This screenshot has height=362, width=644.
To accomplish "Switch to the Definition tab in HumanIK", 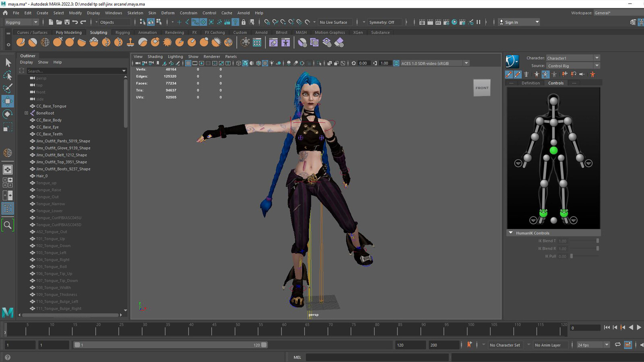I will click(x=530, y=83).
